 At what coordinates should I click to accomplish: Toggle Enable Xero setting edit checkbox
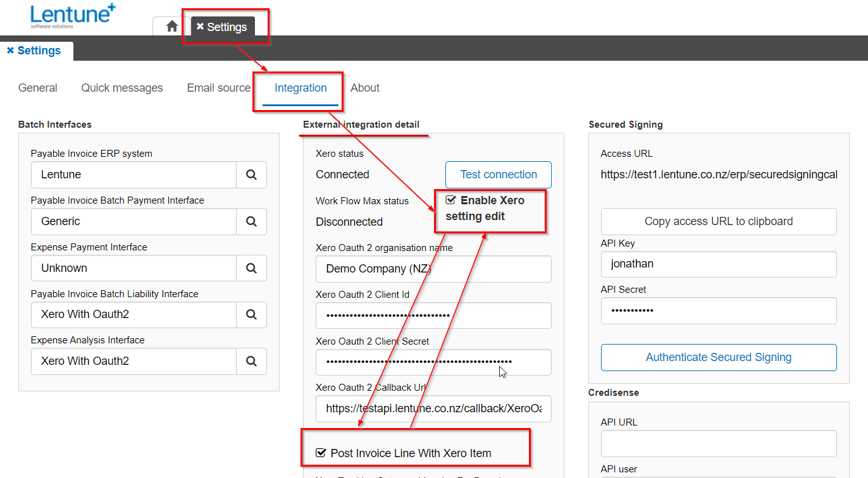click(x=450, y=200)
